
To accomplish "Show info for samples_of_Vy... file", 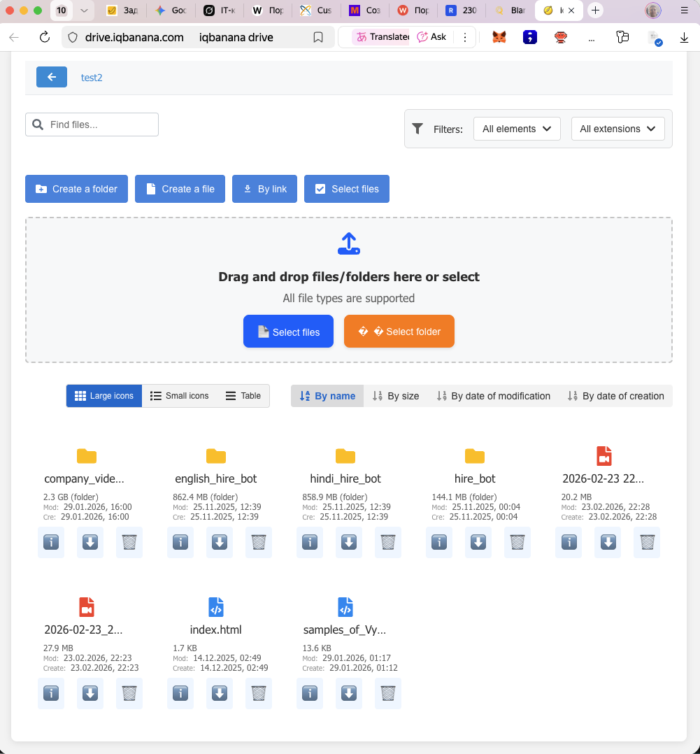I will point(310,693).
